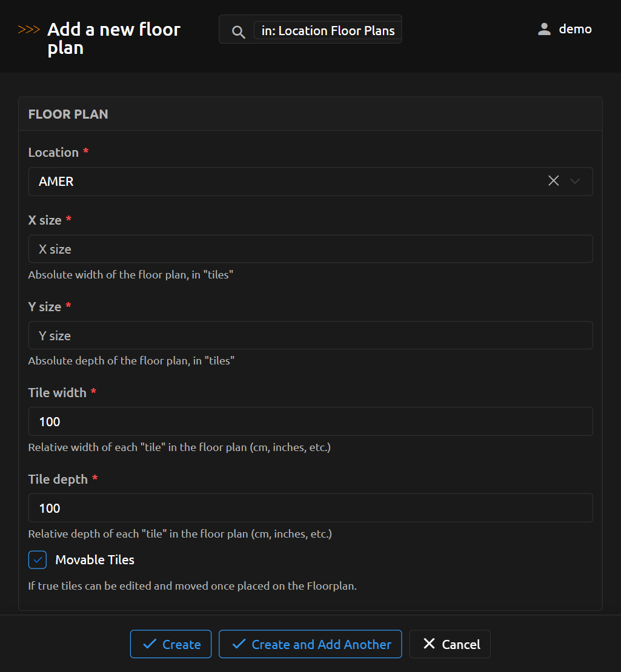
Task: Click the checkmark icon on the Create button
Action: tap(149, 644)
